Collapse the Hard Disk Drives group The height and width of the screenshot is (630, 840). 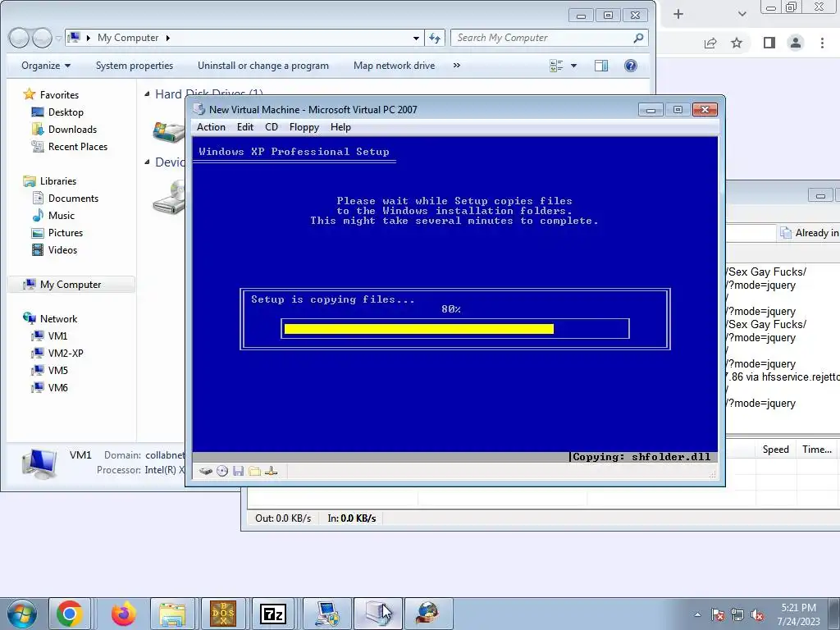pos(148,94)
